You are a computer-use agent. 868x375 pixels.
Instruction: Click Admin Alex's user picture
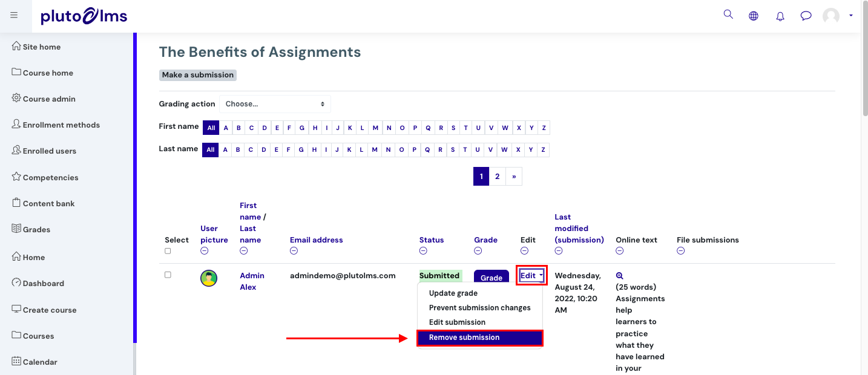pos(209,278)
